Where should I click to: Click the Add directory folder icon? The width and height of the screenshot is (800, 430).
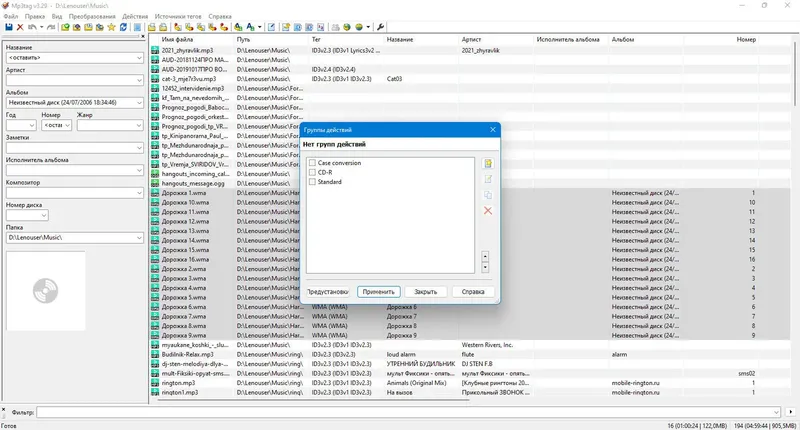(x=76, y=27)
